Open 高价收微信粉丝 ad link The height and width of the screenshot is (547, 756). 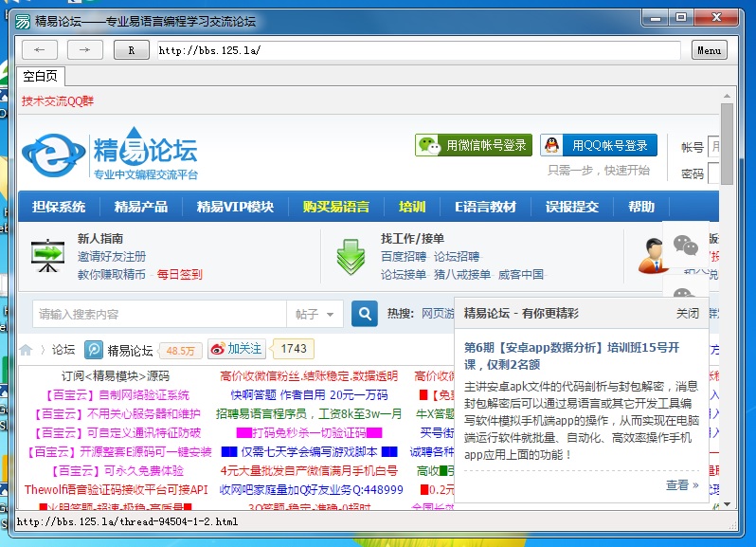click(309, 375)
